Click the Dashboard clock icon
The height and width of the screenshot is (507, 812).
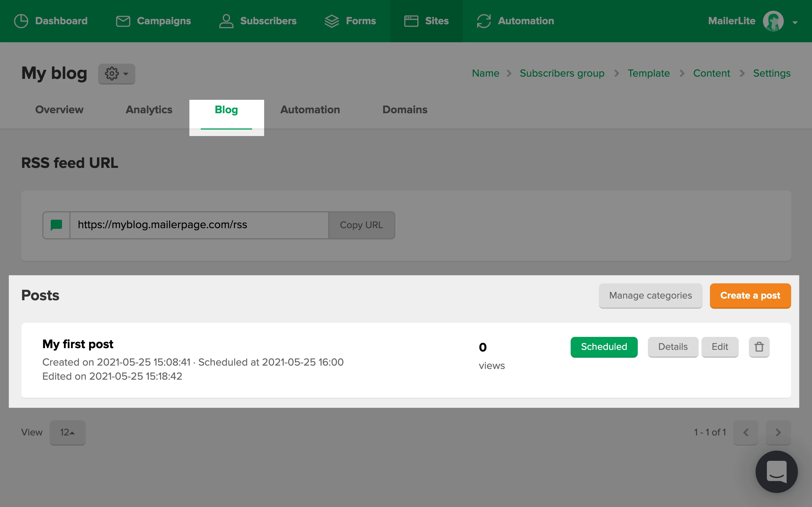tap(21, 21)
